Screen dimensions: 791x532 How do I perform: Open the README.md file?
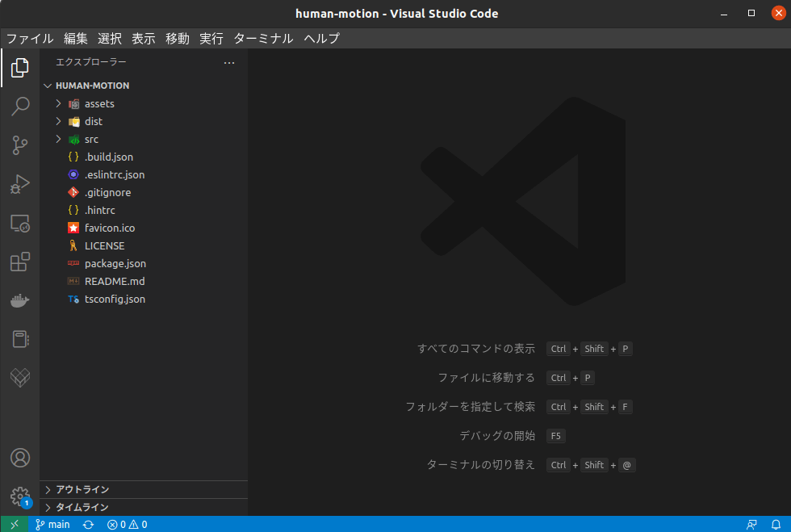pyautogui.click(x=144, y=281)
